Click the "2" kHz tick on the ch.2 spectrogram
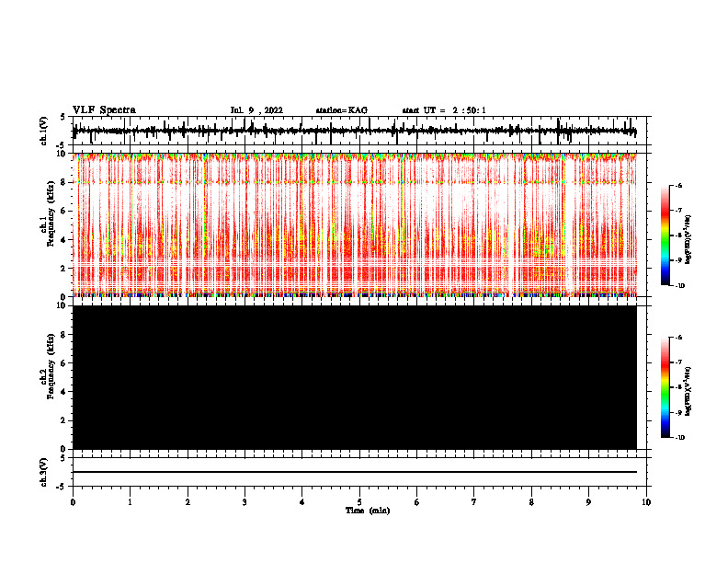This screenshot has width=728, height=563. [x=64, y=420]
